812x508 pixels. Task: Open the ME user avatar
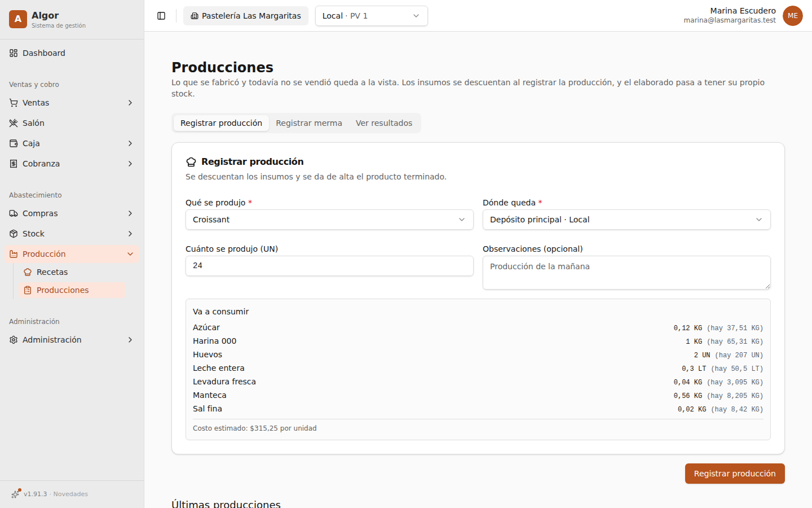click(793, 16)
